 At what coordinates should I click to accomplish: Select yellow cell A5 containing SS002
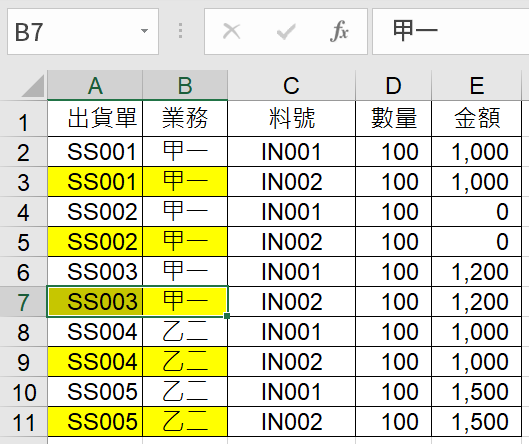[x=95, y=242]
